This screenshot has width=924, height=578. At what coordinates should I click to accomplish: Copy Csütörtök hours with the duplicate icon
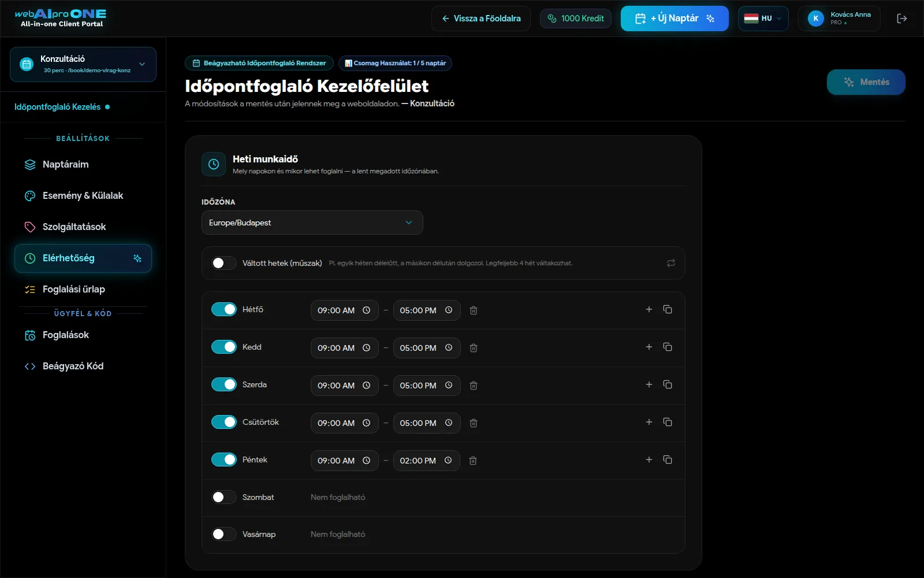pos(668,422)
